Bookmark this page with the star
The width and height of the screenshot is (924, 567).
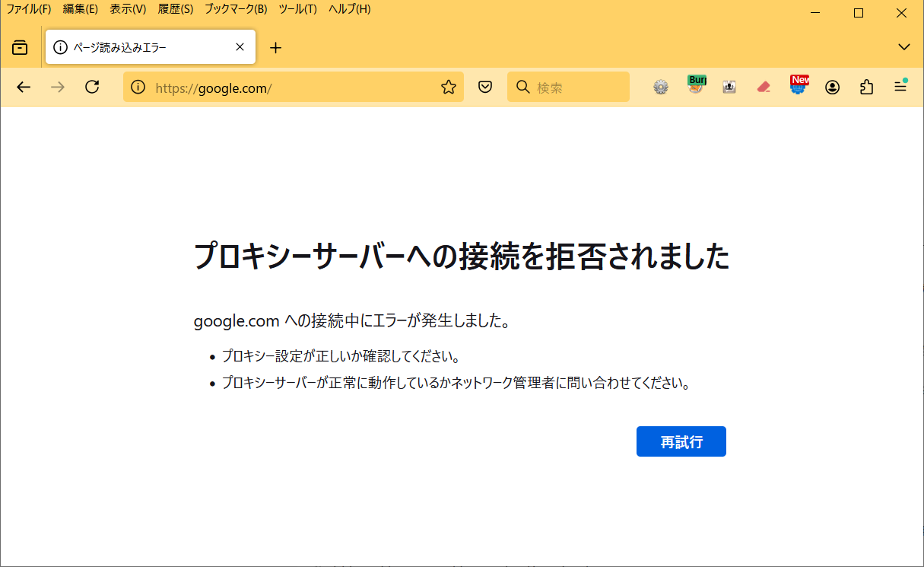(449, 88)
